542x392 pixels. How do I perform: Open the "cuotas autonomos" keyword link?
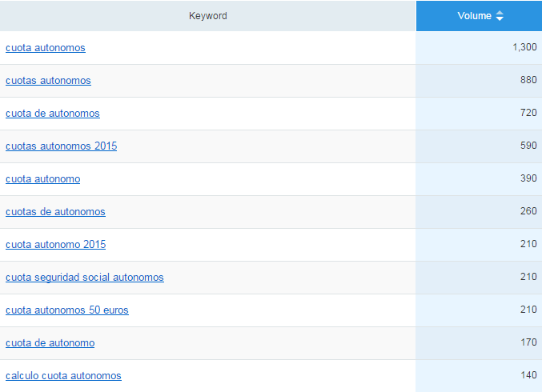point(48,81)
